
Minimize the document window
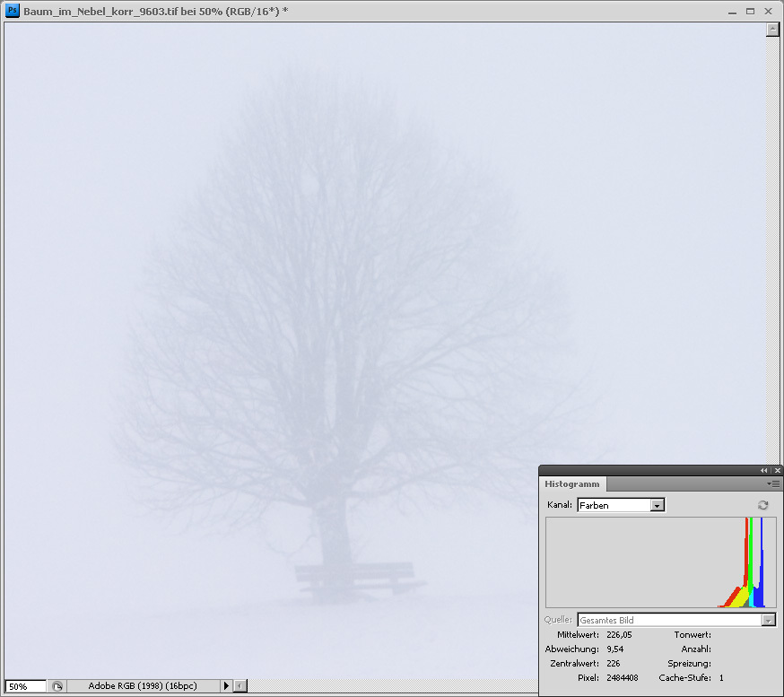(x=733, y=12)
